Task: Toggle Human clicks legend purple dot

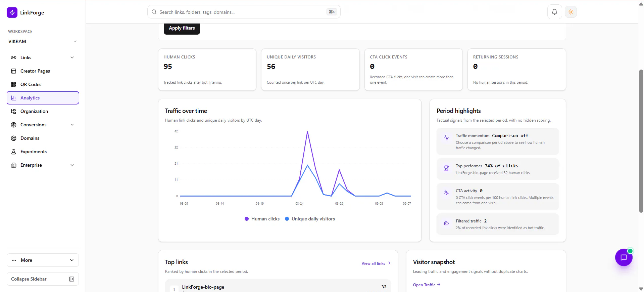Action: pos(247,219)
